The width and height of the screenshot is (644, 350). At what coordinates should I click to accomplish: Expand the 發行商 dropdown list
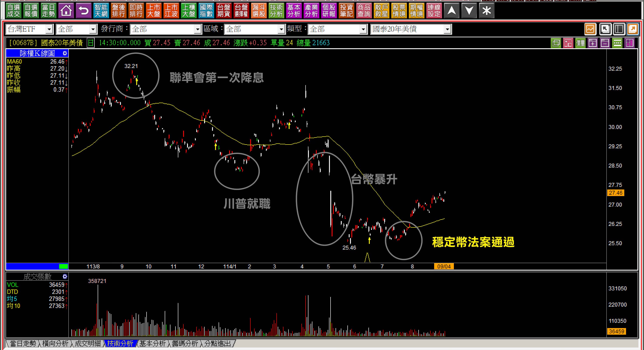pyautogui.click(x=198, y=29)
